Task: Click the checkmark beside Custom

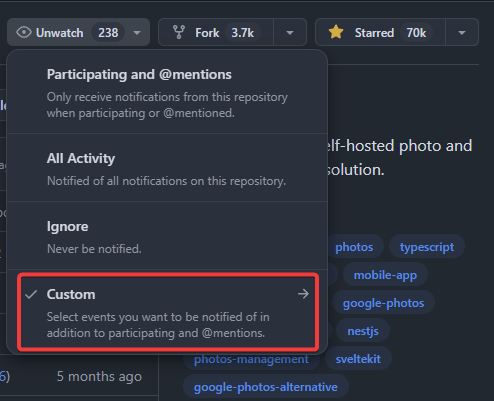Action: coord(31,294)
